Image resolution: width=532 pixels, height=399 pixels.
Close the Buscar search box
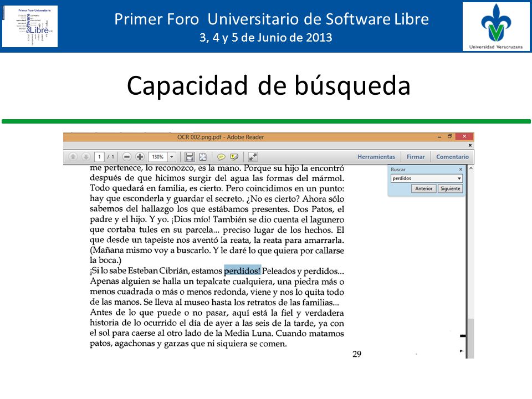[461, 170]
